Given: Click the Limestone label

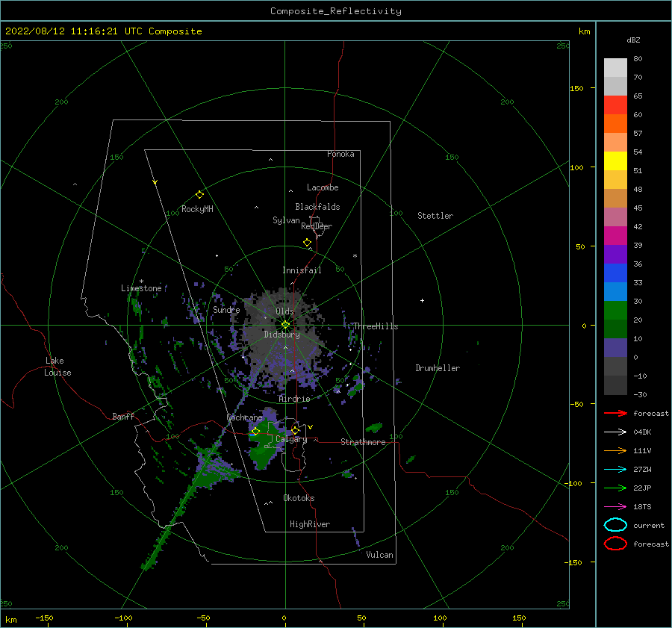Looking at the screenshot, I should tap(141, 288).
